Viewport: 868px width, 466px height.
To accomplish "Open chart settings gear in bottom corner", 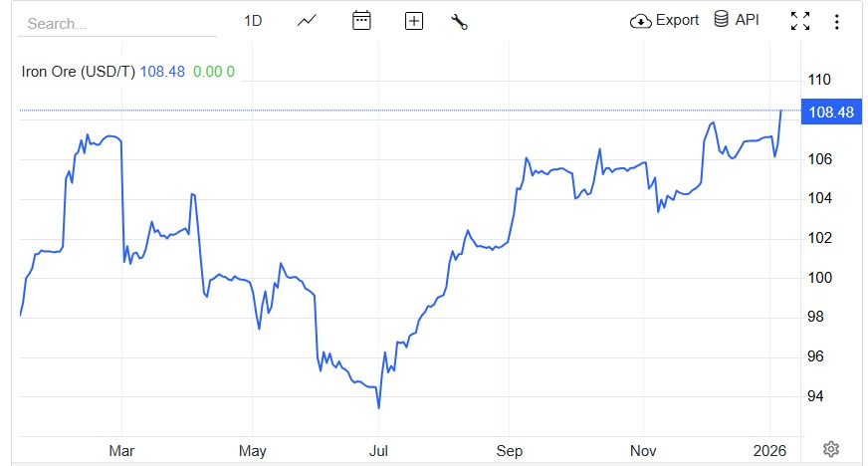I will [x=832, y=450].
